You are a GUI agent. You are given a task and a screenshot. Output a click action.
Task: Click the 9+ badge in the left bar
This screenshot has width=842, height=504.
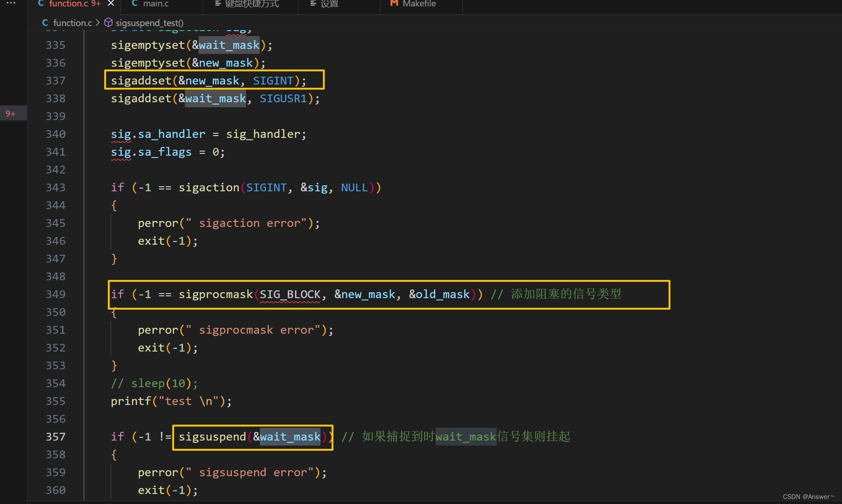[11, 114]
